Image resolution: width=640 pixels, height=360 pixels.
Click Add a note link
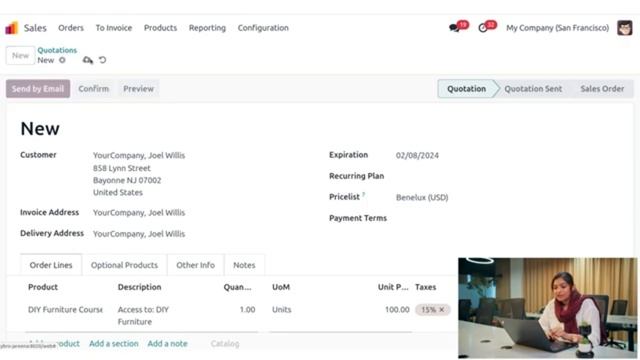tap(167, 344)
